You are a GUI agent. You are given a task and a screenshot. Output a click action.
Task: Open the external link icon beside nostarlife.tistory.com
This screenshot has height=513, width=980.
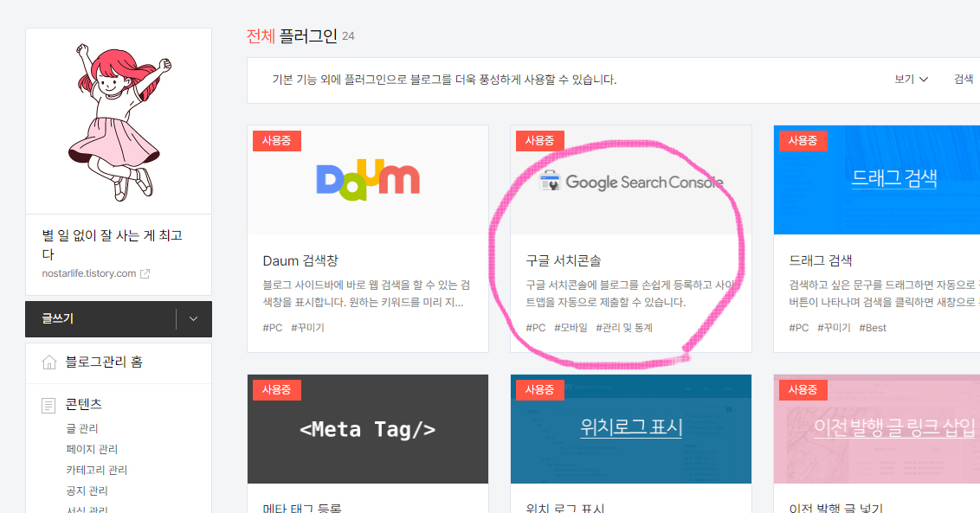click(x=145, y=273)
